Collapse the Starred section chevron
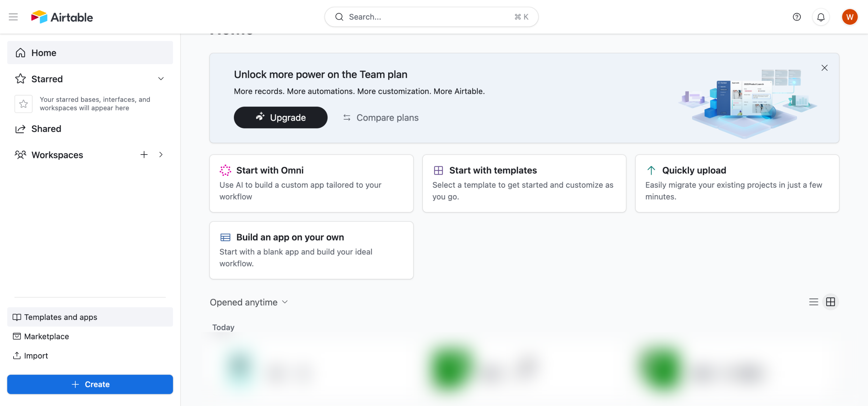The image size is (868, 406). click(x=161, y=79)
